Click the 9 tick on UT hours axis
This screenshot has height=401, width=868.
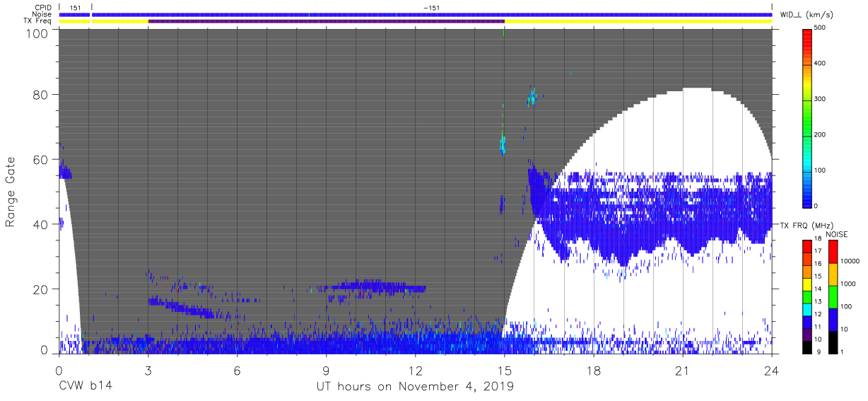point(326,369)
